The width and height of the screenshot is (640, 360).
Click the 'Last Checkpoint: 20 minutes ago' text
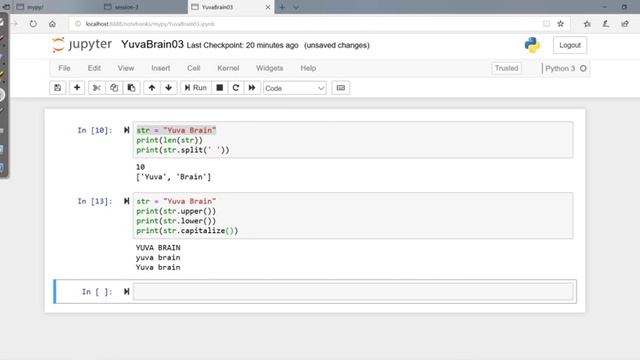point(242,45)
